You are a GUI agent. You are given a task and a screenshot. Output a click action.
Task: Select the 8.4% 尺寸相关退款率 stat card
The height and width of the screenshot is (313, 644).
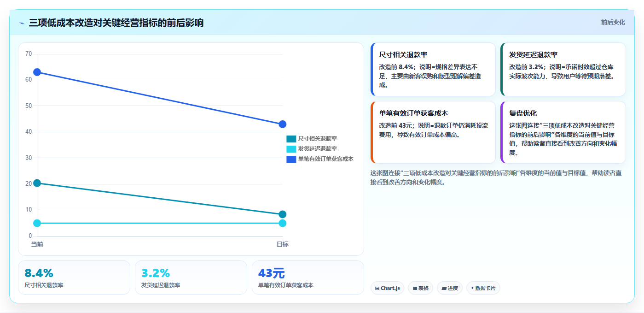pos(74,278)
